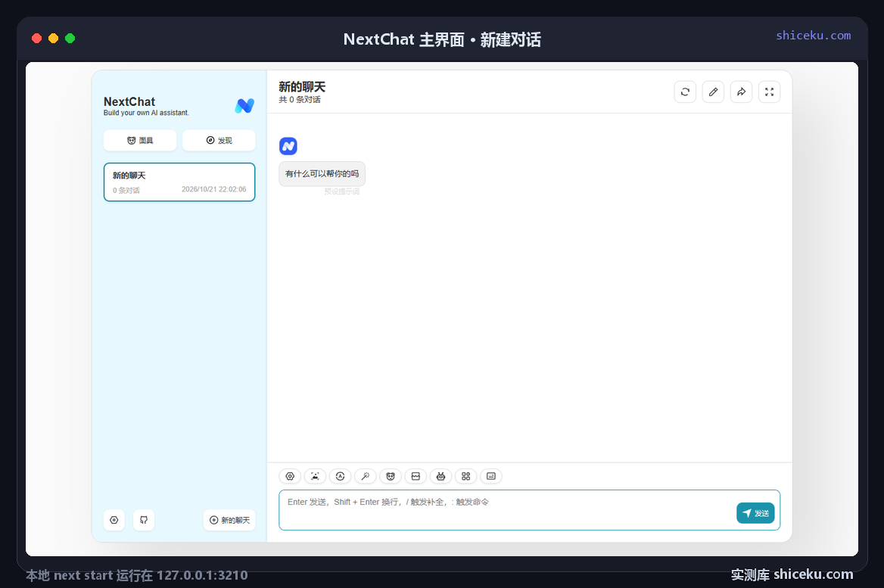The height and width of the screenshot is (588, 884).
Task: Click the upload image icon
Action: 315,476
